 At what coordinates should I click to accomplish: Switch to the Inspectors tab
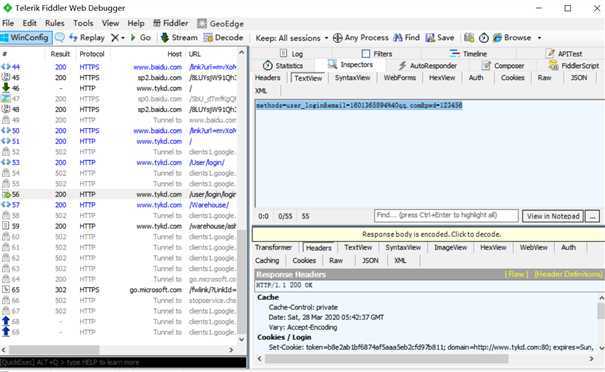click(350, 65)
